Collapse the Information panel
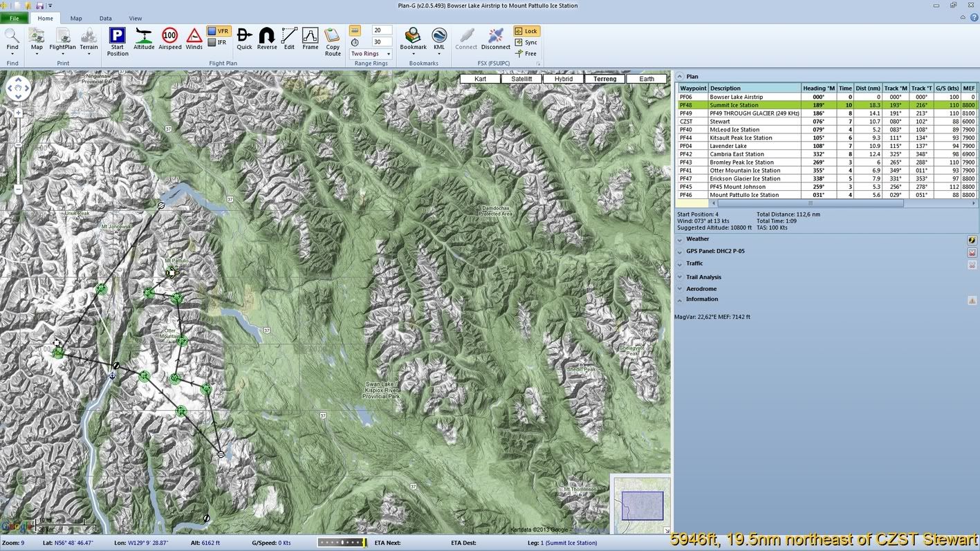Screen dimensions: 980x551 [x=679, y=300]
